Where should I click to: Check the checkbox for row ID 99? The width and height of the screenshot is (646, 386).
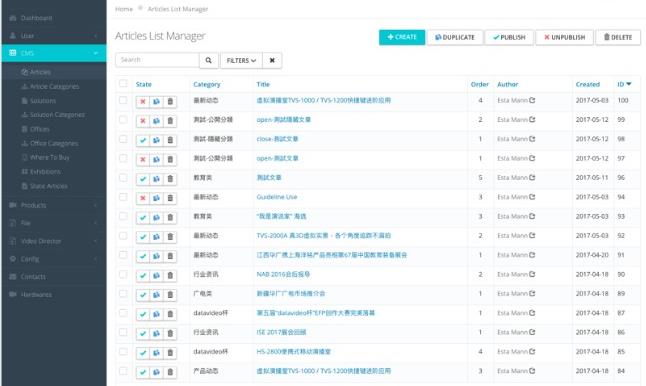coord(123,119)
